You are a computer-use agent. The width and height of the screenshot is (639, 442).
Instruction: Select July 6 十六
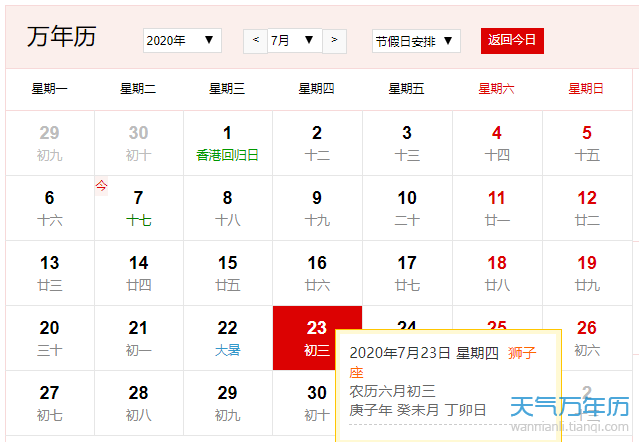[50, 208]
